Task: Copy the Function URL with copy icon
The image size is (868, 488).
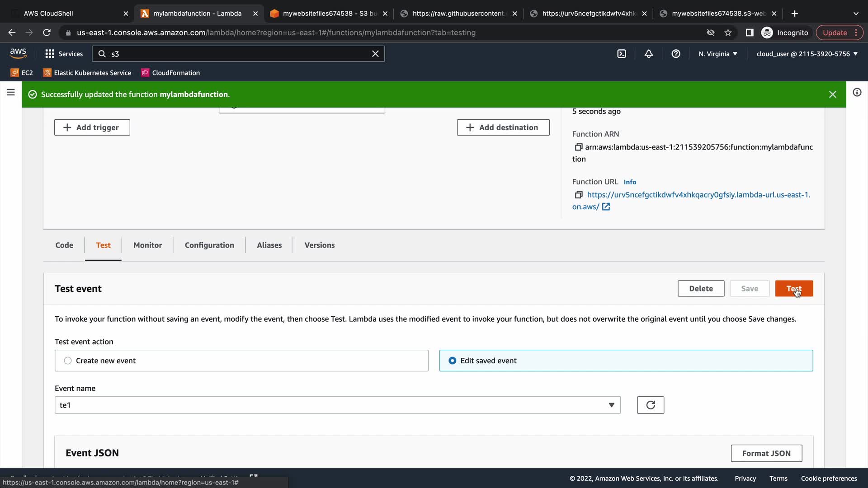Action: coord(578,195)
